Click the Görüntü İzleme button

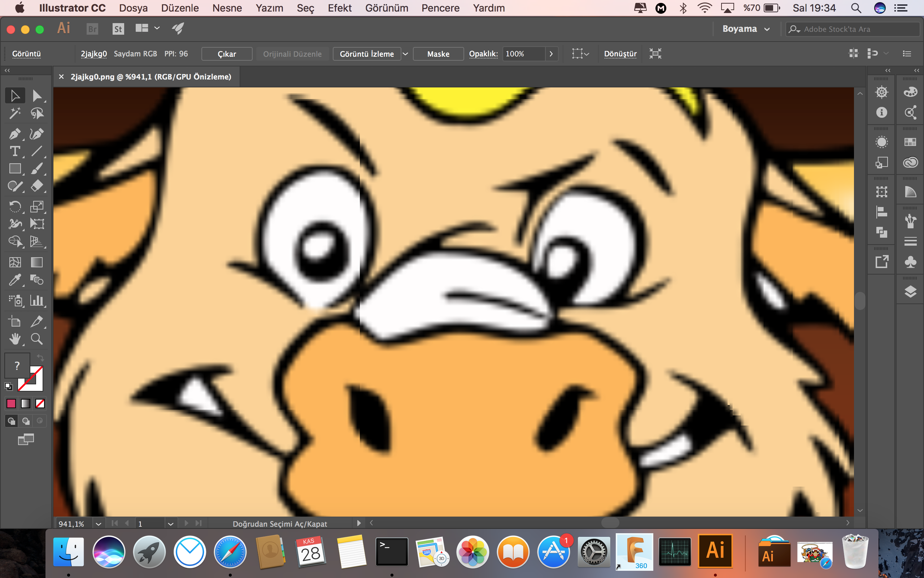tap(367, 54)
